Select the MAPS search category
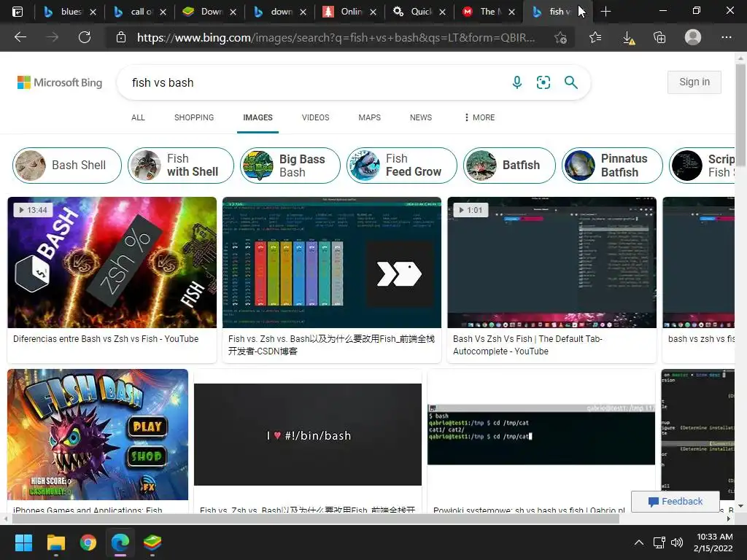The height and width of the screenshot is (560, 747). point(370,117)
